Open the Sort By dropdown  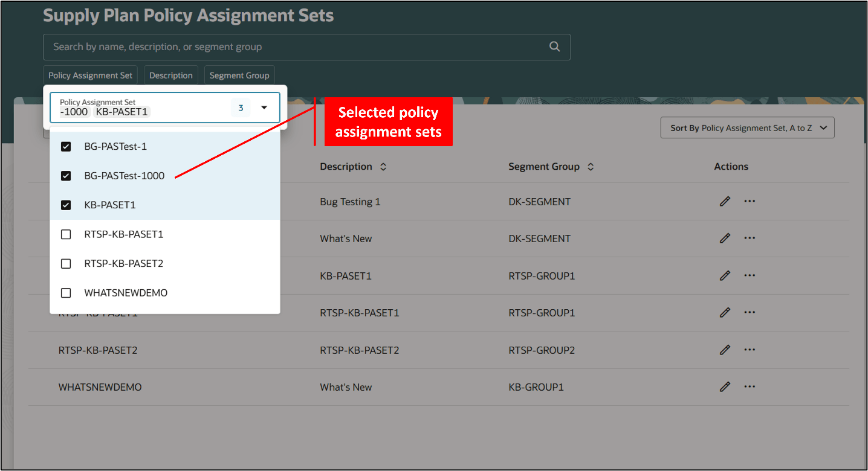click(x=747, y=127)
